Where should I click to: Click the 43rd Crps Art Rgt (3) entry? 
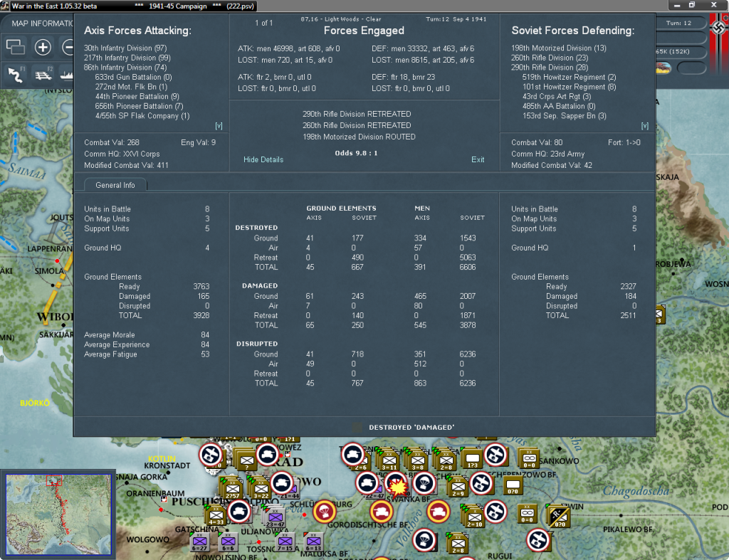tap(557, 97)
